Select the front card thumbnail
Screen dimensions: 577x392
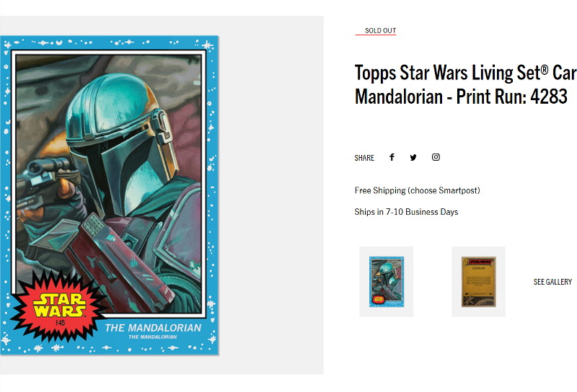point(387,282)
